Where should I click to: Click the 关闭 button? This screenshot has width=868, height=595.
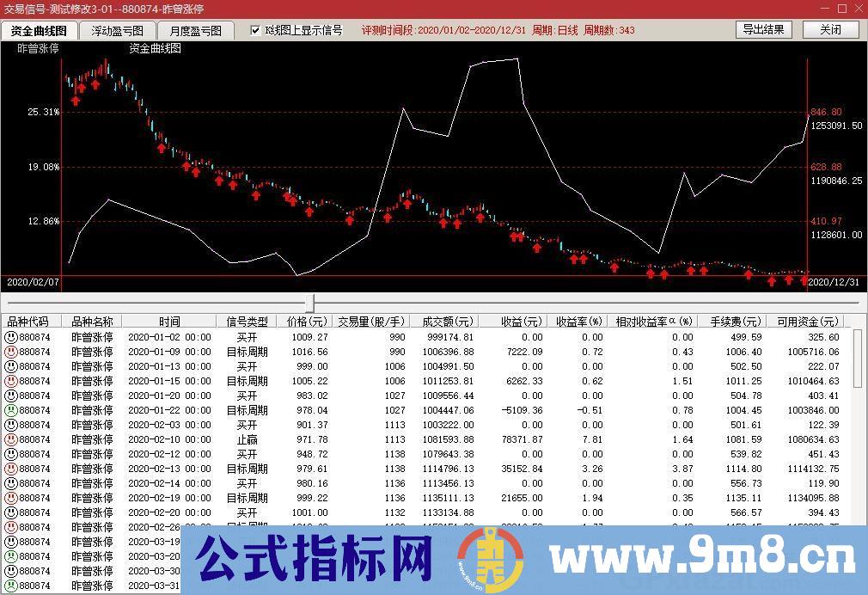coord(831,29)
